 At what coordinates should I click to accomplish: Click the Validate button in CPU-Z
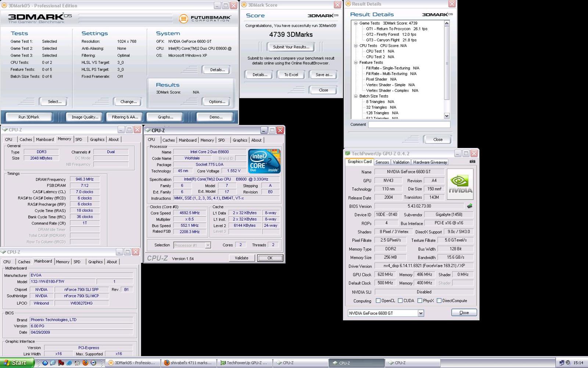(x=241, y=258)
